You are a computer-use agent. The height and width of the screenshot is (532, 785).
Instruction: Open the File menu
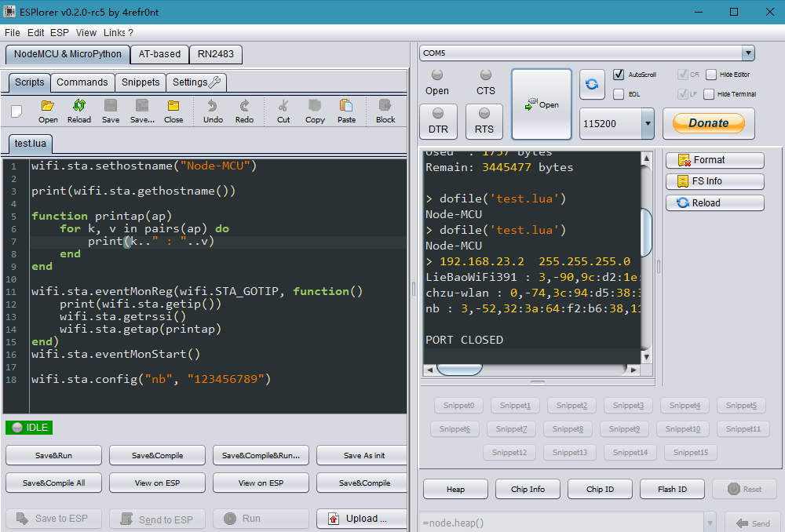pyautogui.click(x=13, y=32)
